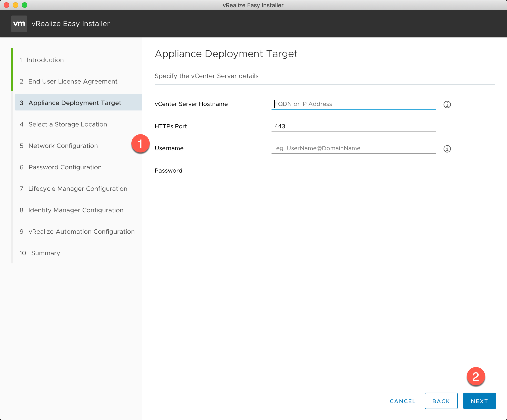Click into the Password input field
507x420 pixels.
354,171
